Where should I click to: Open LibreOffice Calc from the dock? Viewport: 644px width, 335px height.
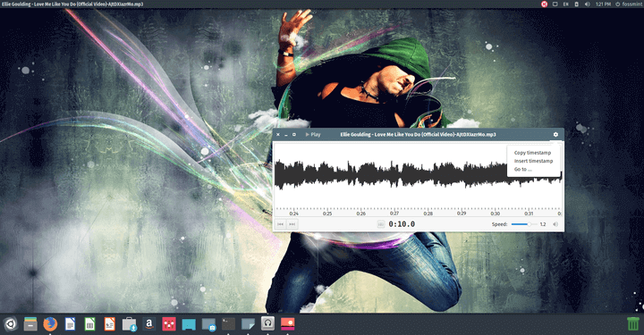[89, 324]
